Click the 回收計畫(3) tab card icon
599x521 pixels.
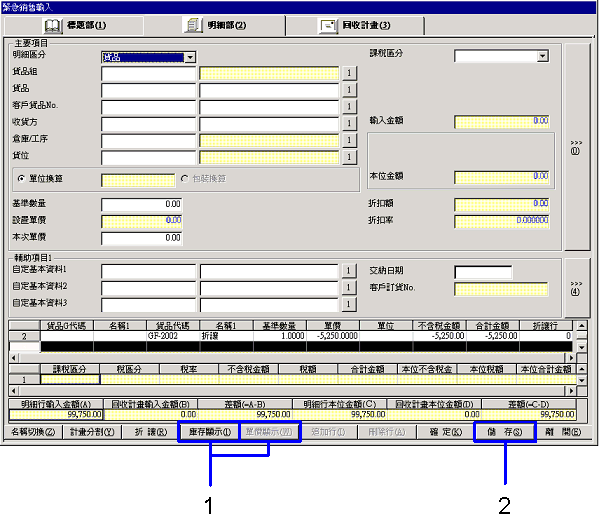[328, 26]
